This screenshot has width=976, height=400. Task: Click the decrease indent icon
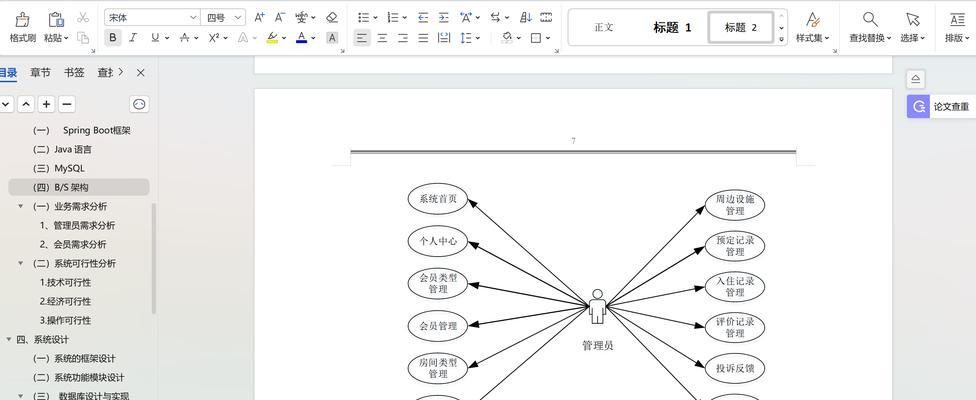tap(423, 17)
